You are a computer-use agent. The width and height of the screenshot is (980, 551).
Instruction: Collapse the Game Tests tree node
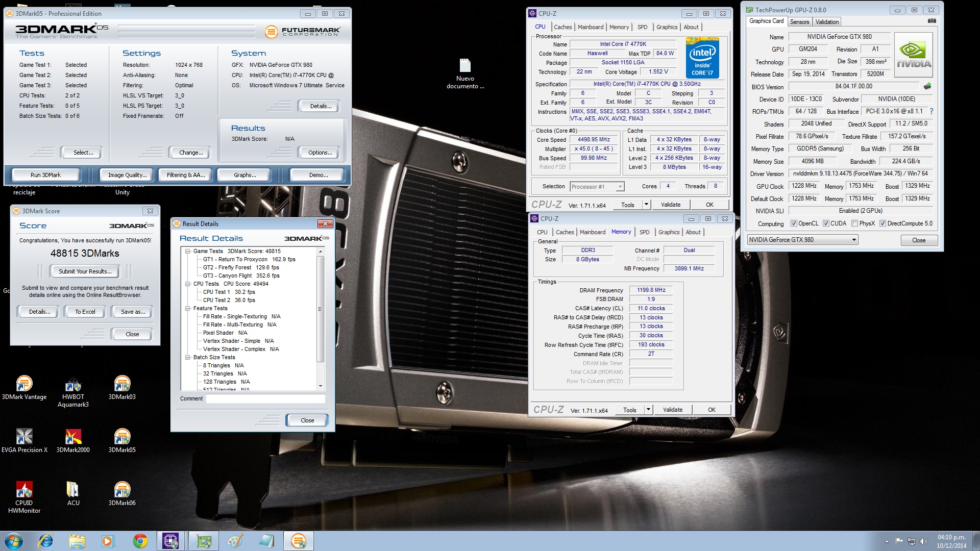tap(187, 251)
